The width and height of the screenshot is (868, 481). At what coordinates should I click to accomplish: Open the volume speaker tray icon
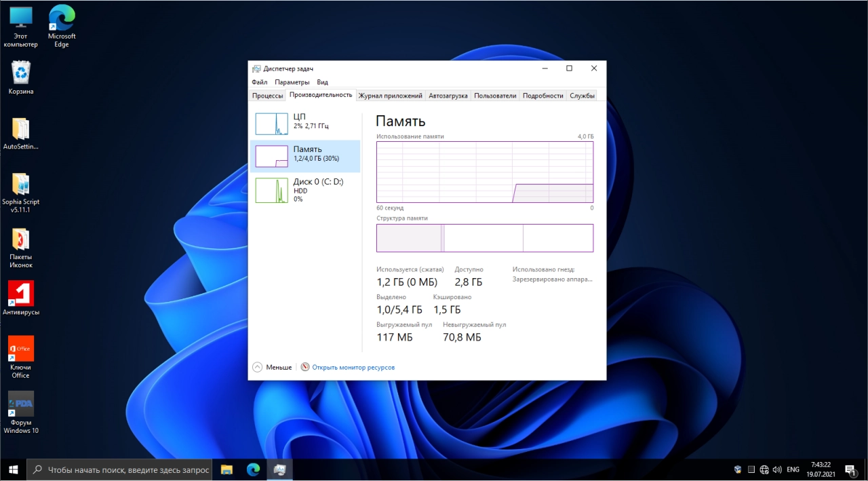[x=777, y=469]
